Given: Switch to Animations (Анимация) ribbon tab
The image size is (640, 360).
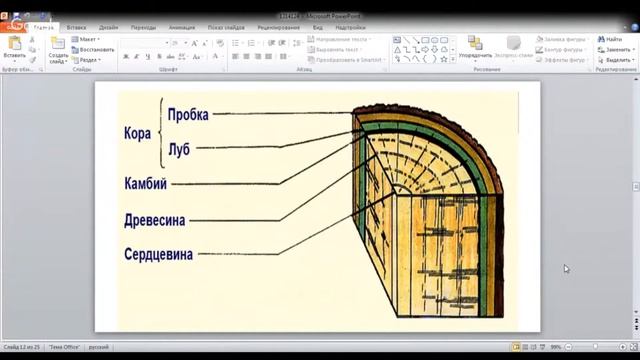Looking at the screenshot, I should (182, 27).
